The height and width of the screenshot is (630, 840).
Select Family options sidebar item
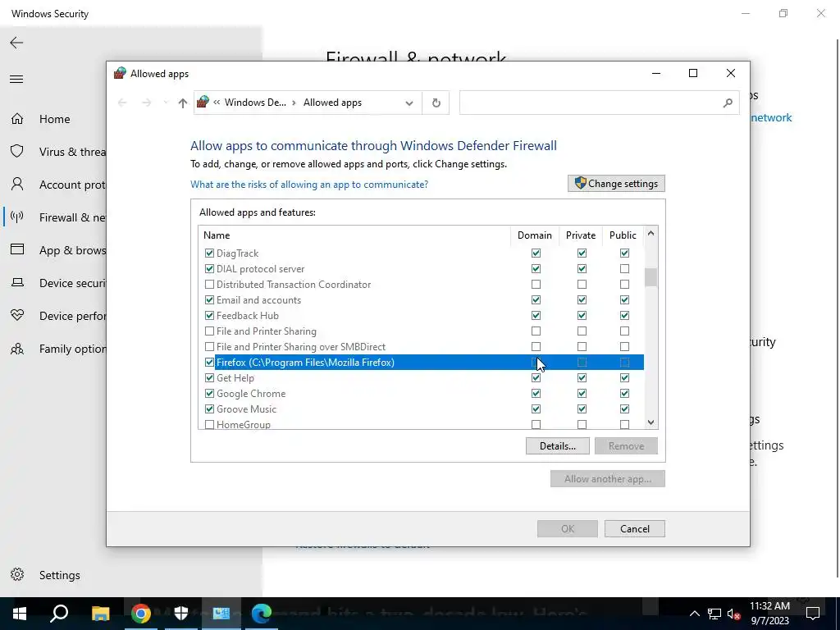click(72, 349)
